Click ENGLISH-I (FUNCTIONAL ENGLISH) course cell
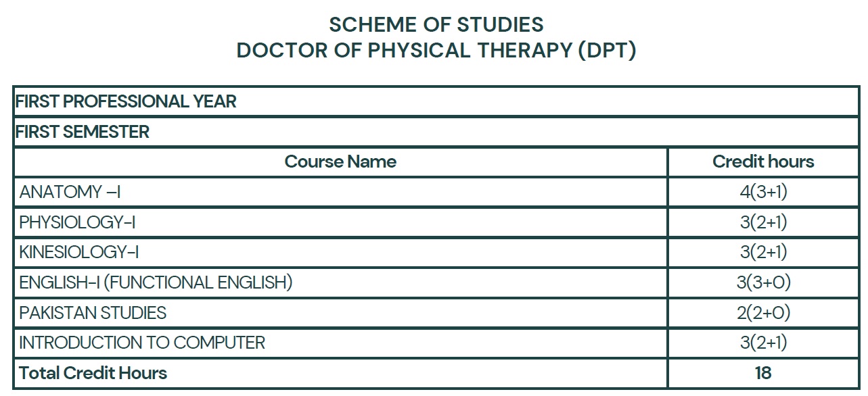 [340, 282]
